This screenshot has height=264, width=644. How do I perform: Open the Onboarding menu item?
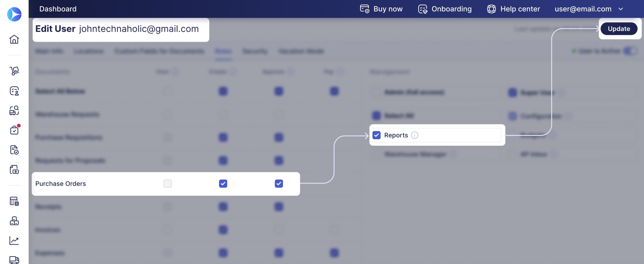coord(445,9)
